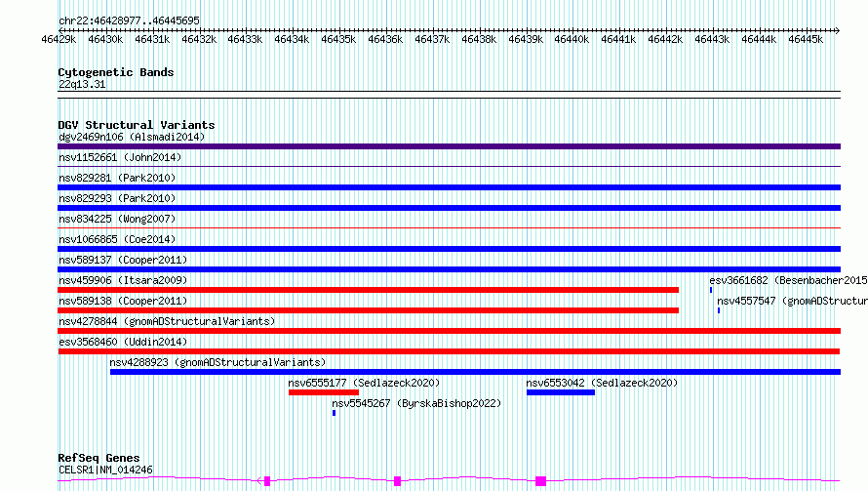Click the nsv6555177 (Sedlazeck2020) label
The image size is (868, 491).
pyautogui.click(x=364, y=383)
